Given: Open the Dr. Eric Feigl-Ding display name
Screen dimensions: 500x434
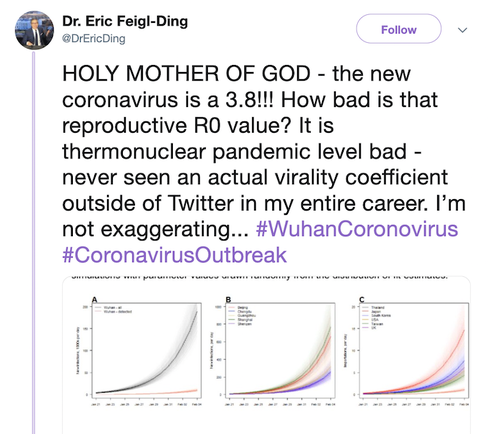Looking at the screenshot, I should [x=125, y=21].
